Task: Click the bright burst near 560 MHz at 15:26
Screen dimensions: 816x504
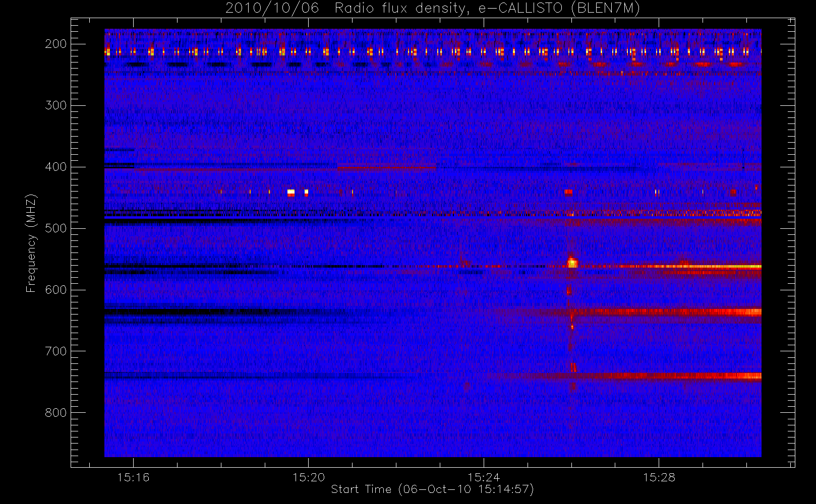Action: [x=572, y=262]
